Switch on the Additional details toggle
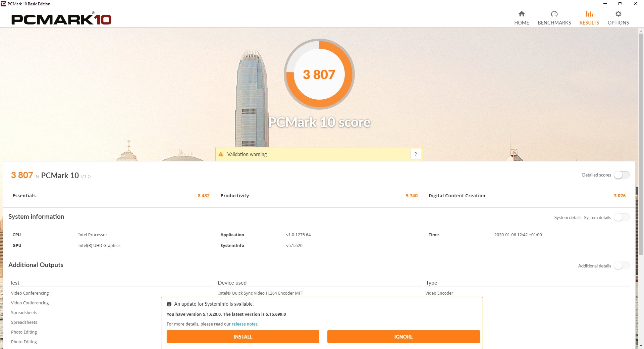The height and width of the screenshot is (349, 644). point(622,266)
